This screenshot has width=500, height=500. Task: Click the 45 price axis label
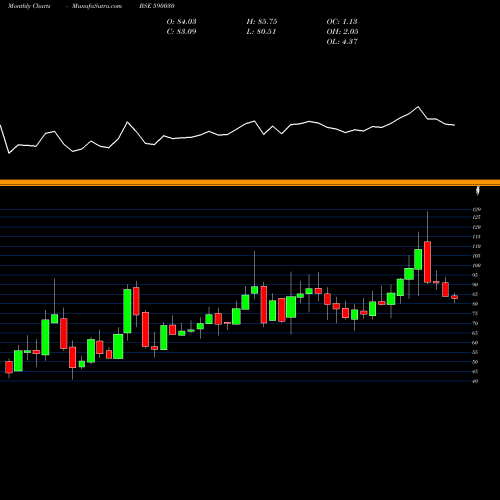(476, 372)
